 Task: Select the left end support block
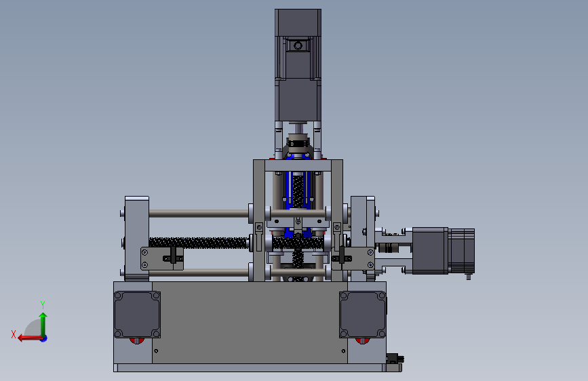point(136,239)
